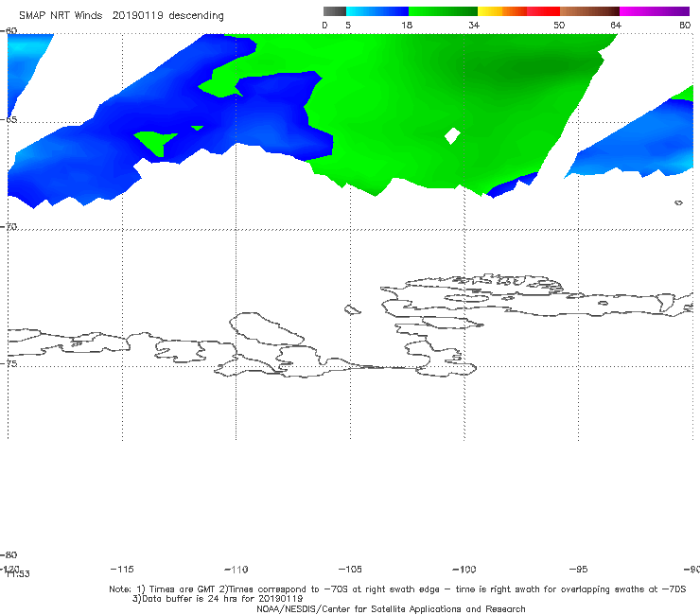Click the magenta-purple segment of the color bar
Viewport: 700px width, 615px height.
point(655,11)
